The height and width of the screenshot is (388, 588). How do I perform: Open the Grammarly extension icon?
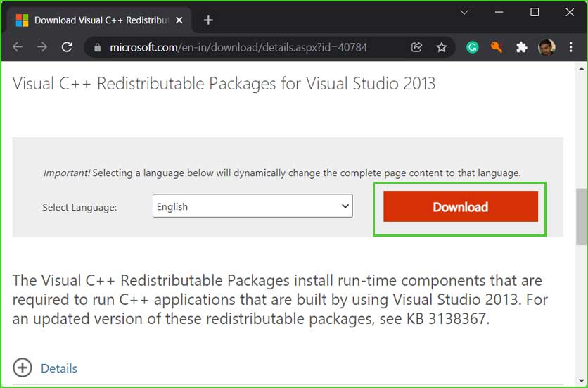click(473, 47)
